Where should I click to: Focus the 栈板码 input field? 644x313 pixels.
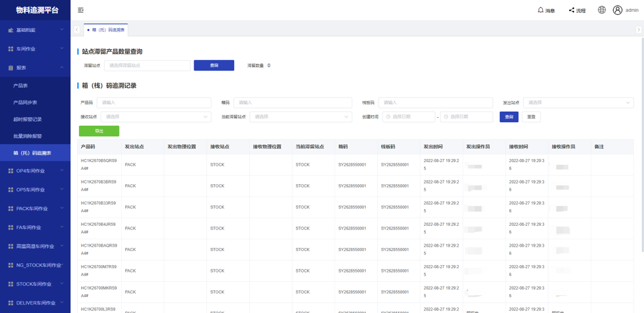coord(435,103)
